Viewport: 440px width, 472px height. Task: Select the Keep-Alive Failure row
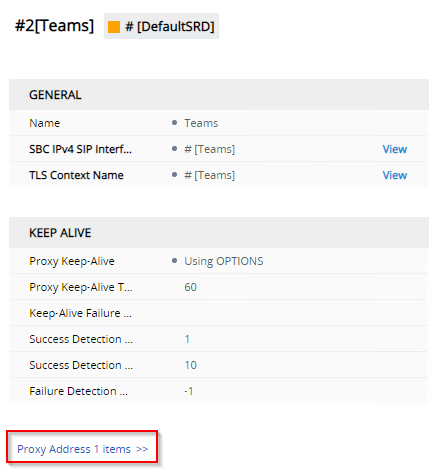[219, 313]
